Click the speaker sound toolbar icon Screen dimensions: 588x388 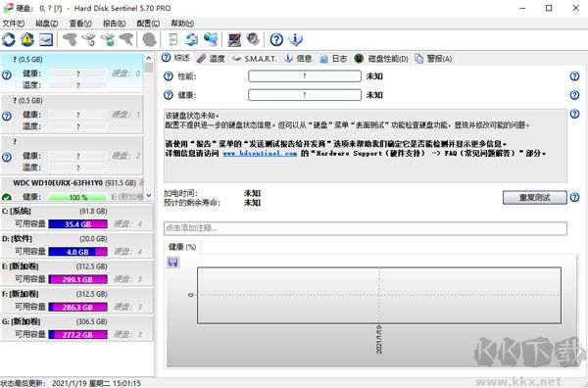[253, 39]
